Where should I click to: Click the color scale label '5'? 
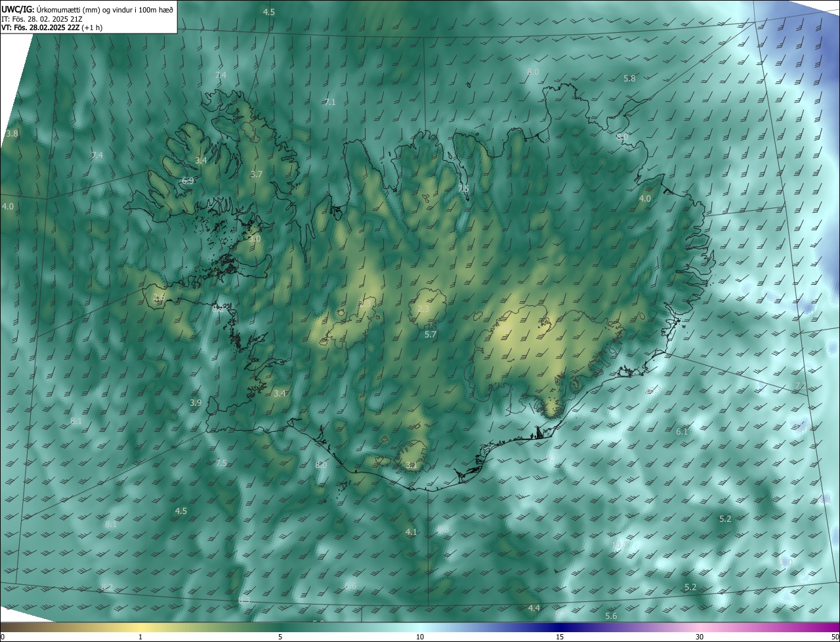coord(280,637)
